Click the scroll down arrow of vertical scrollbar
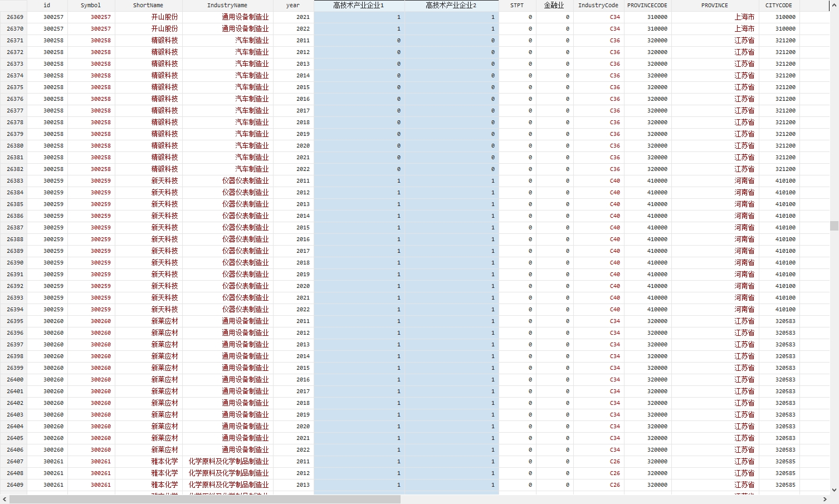Screen dimensions: 839x504 pos(834,490)
